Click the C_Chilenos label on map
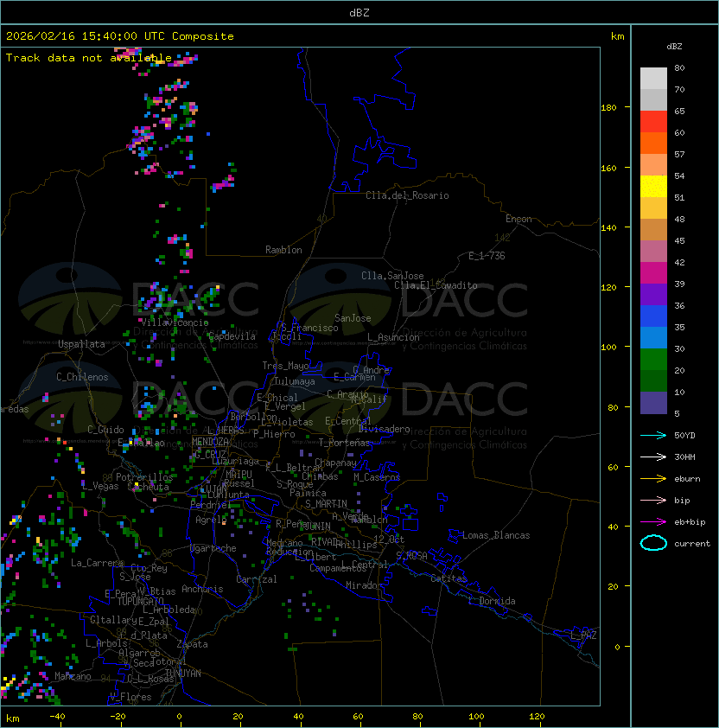Image resolution: width=719 pixels, height=728 pixels. click(82, 377)
